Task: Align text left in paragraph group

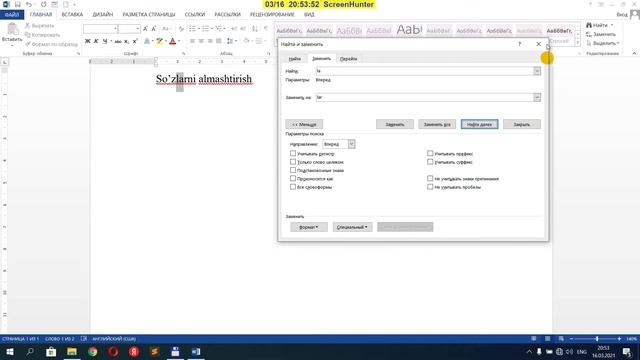Action: click(192, 41)
